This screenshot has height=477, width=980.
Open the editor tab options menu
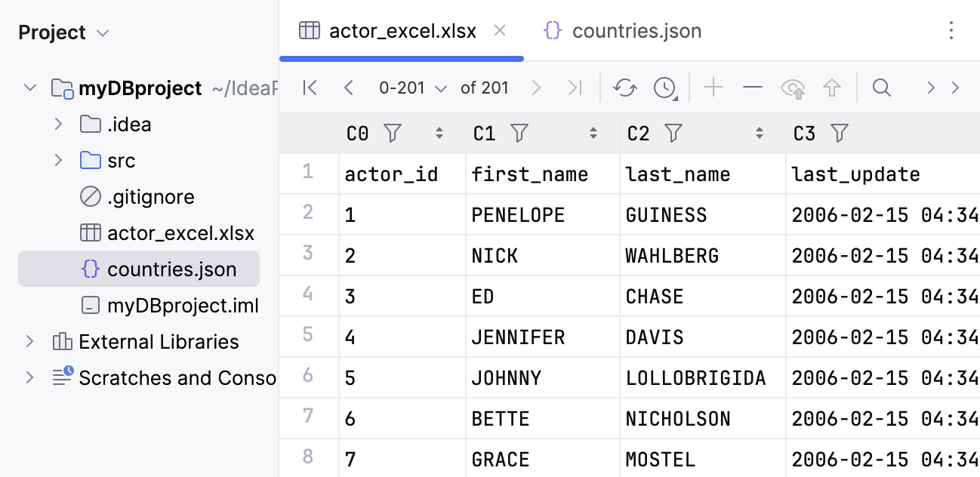pyautogui.click(x=950, y=30)
